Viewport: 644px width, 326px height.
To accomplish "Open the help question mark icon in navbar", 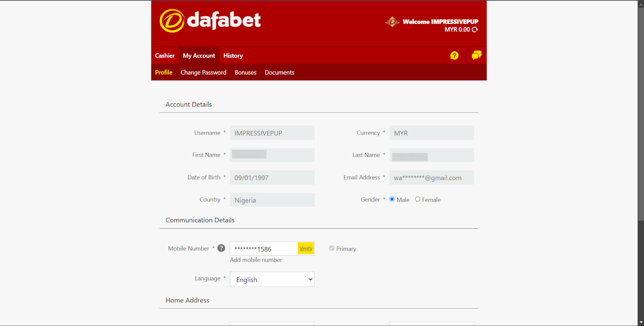I will click(x=454, y=55).
